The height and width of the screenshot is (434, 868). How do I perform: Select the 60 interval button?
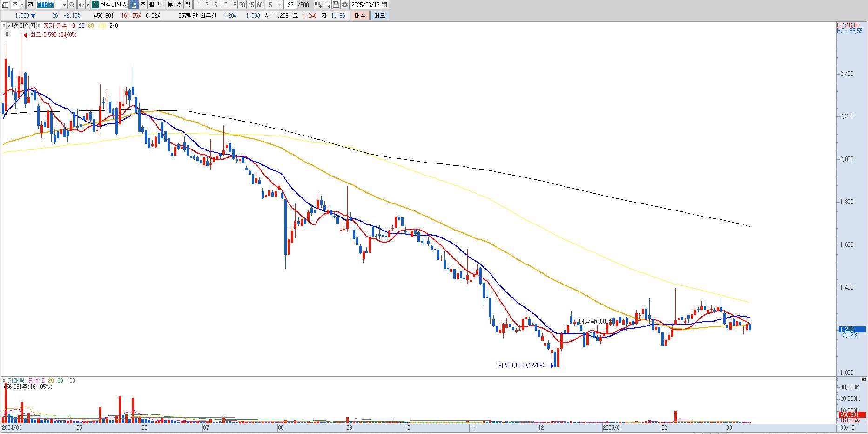pyautogui.click(x=260, y=5)
